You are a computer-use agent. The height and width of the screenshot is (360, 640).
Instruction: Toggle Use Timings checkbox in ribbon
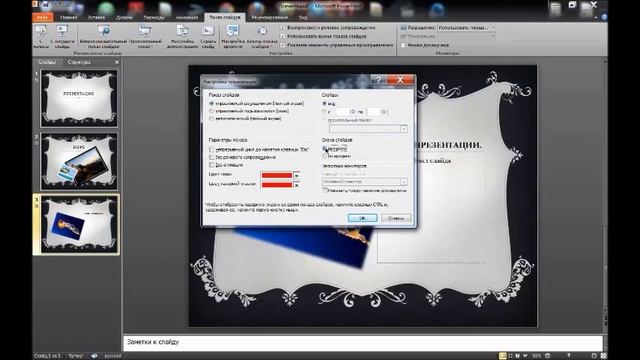click(x=283, y=36)
